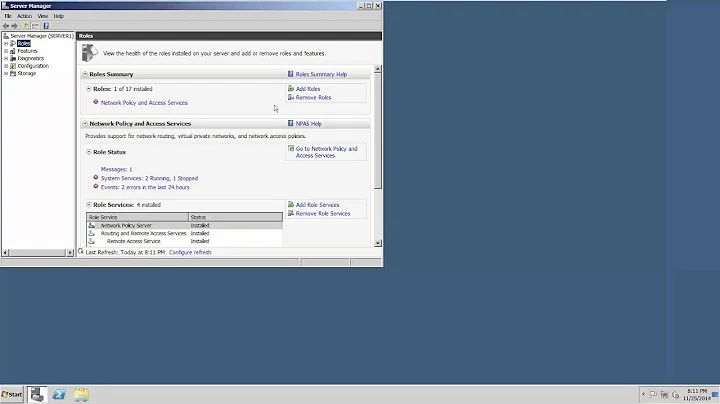The image size is (720, 404).
Task: Click the Status column header
Action: pos(236,217)
